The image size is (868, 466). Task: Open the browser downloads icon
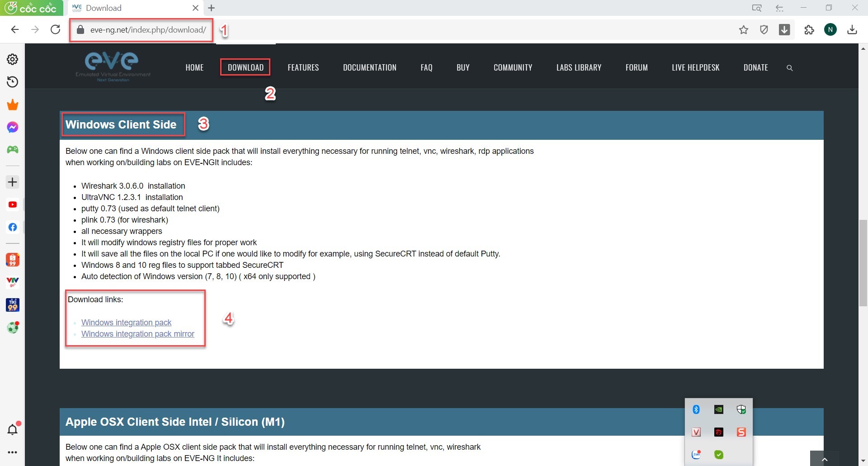tap(852, 30)
